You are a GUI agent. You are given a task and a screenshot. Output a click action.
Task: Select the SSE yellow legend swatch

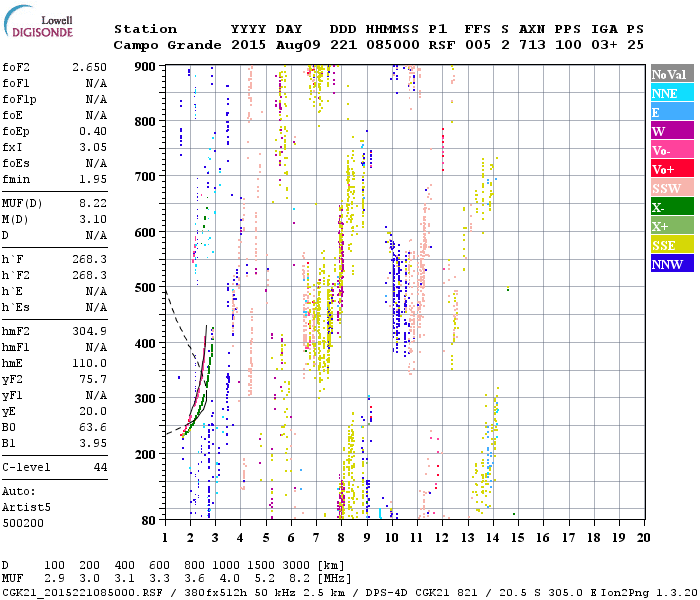(x=672, y=245)
